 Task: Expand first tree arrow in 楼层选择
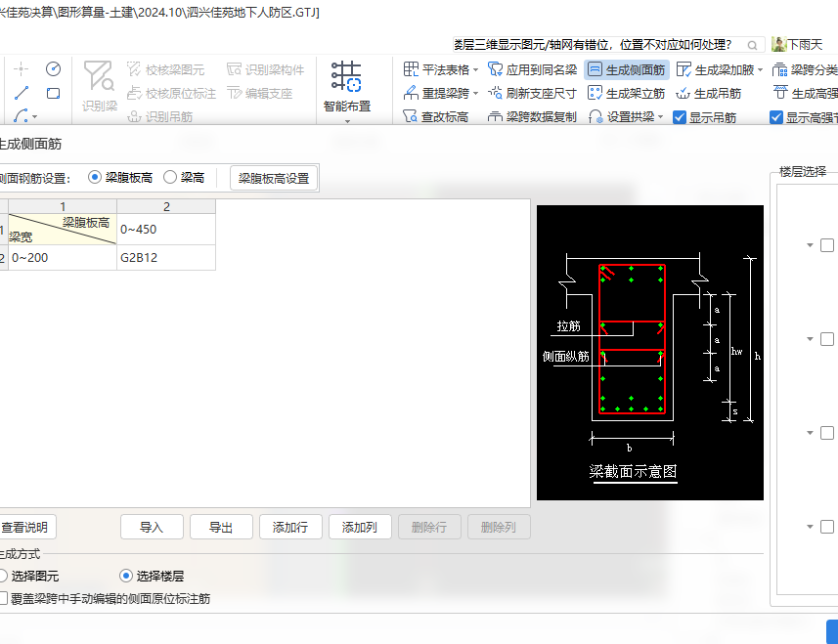tap(810, 245)
